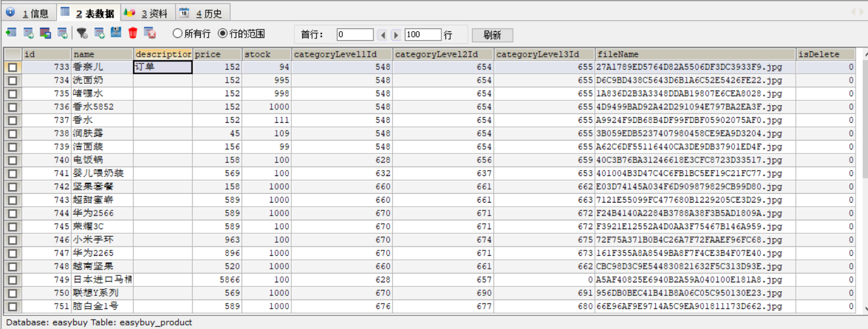Viewport: 868px width, 329px height.
Task: Switch to the 2 表数据 tab
Action: [x=89, y=13]
